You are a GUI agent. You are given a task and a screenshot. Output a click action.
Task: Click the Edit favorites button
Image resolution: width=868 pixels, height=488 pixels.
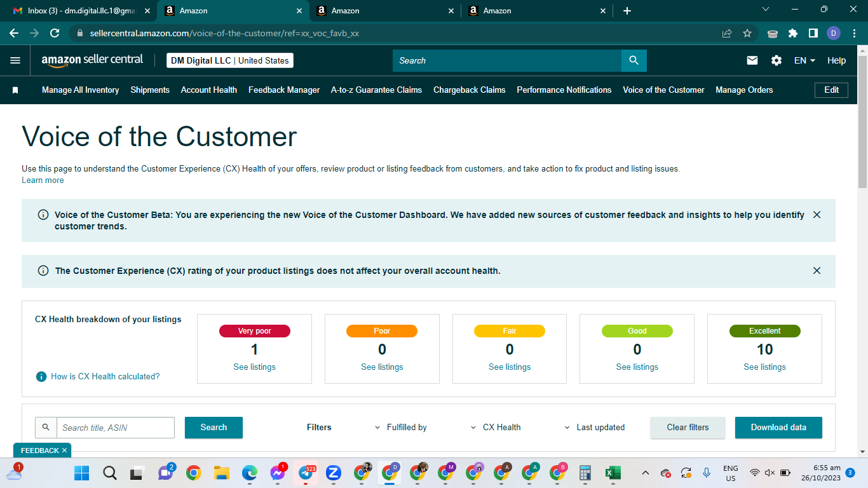tap(831, 90)
